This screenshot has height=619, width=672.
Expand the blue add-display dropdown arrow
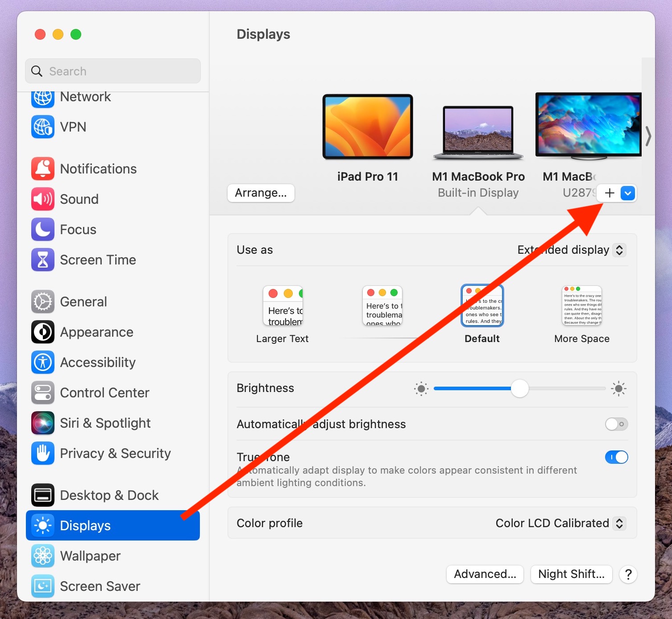628,193
